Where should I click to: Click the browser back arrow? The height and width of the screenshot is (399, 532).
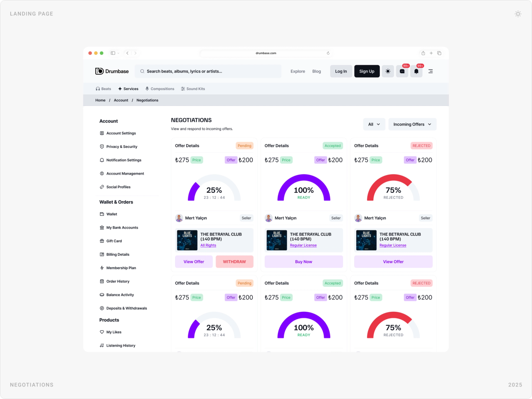[128, 53]
